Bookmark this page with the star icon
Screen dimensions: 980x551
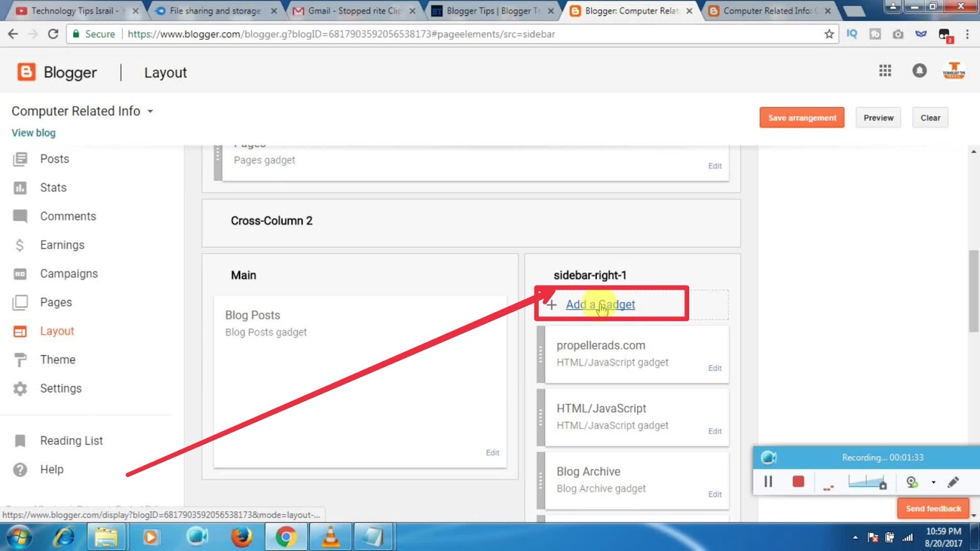[829, 34]
